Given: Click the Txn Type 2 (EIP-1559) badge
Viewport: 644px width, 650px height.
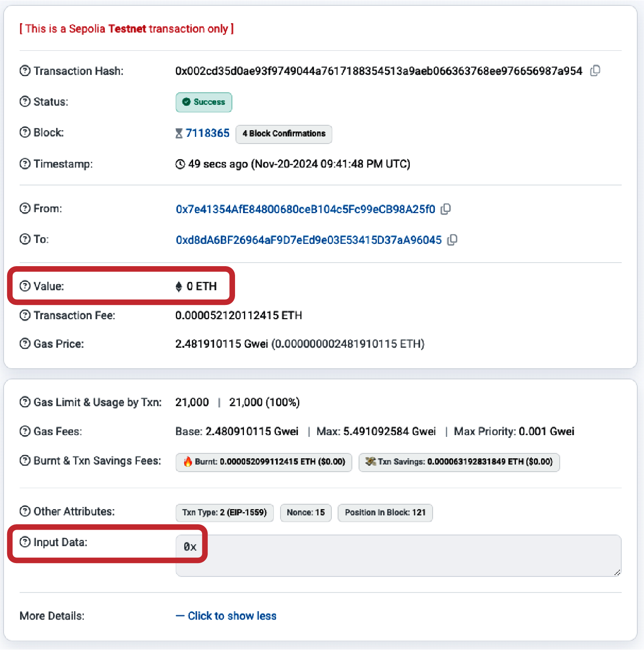Looking at the screenshot, I should 224,513.
